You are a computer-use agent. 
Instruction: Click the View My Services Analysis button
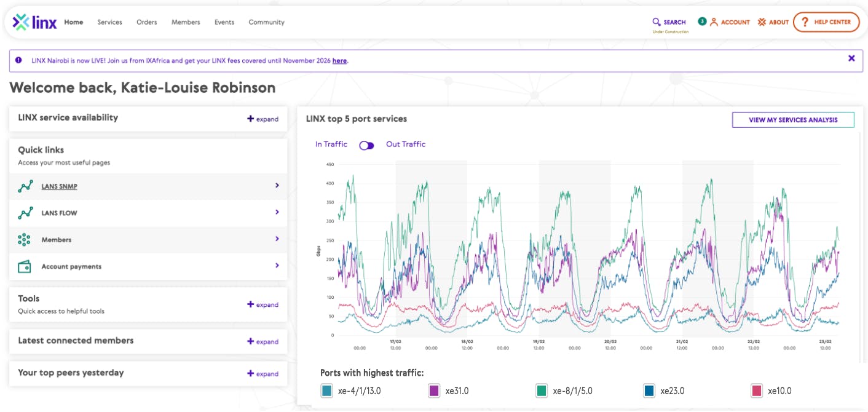click(793, 120)
